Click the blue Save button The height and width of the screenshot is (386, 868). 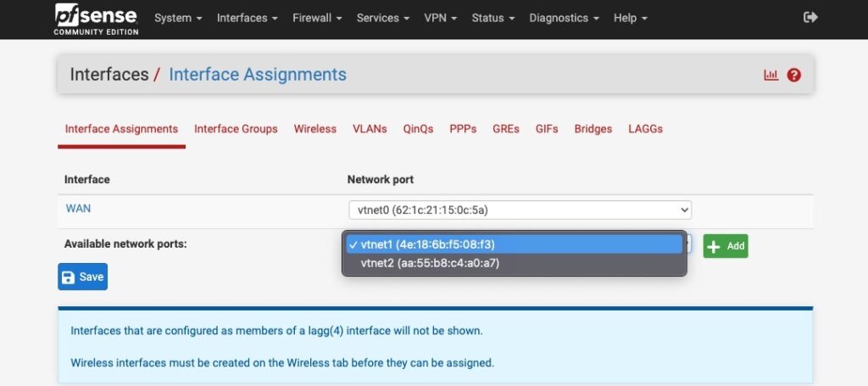[82, 277]
